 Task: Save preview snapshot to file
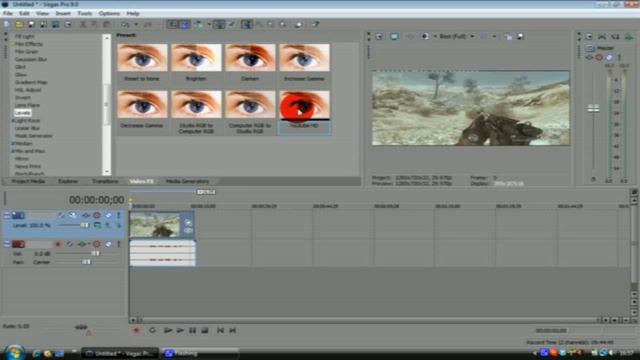coord(520,36)
